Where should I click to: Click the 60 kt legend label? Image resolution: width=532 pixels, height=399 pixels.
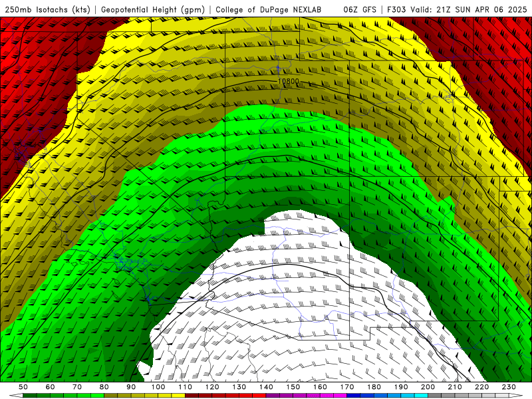51,387
